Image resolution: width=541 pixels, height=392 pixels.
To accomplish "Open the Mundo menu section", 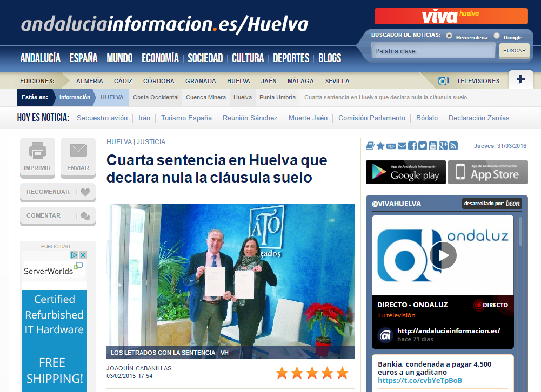I will (x=119, y=58).
